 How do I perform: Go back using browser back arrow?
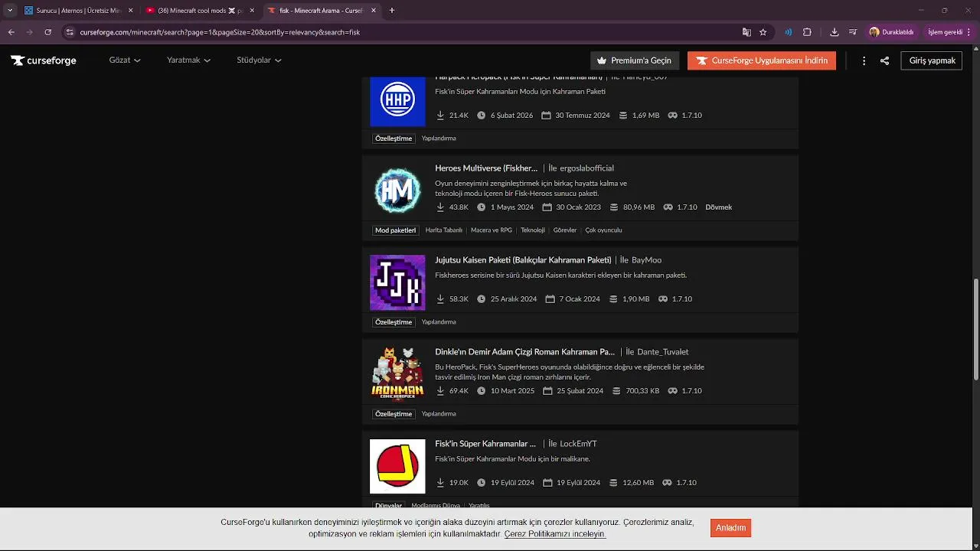point(11,32)
